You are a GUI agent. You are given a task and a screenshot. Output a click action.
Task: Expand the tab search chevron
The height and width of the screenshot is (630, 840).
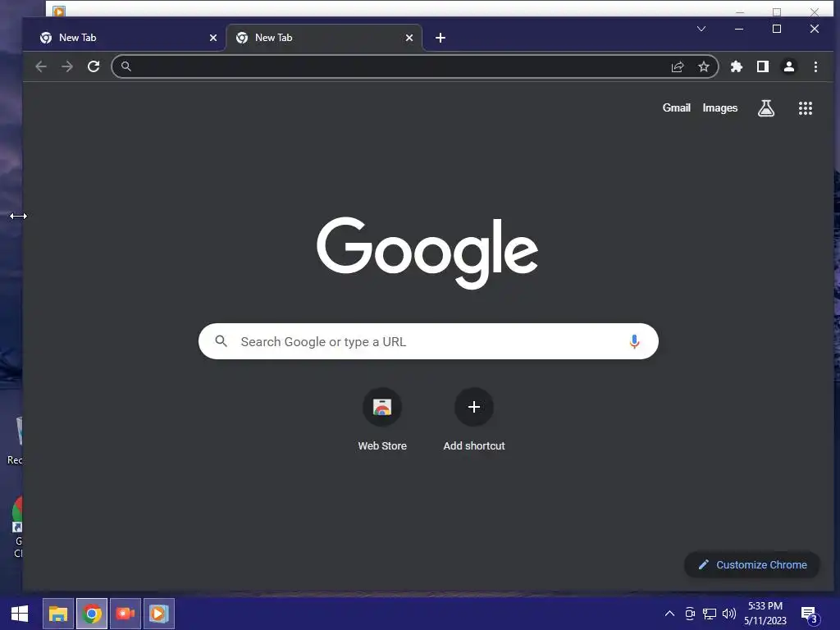coord(701,29)
